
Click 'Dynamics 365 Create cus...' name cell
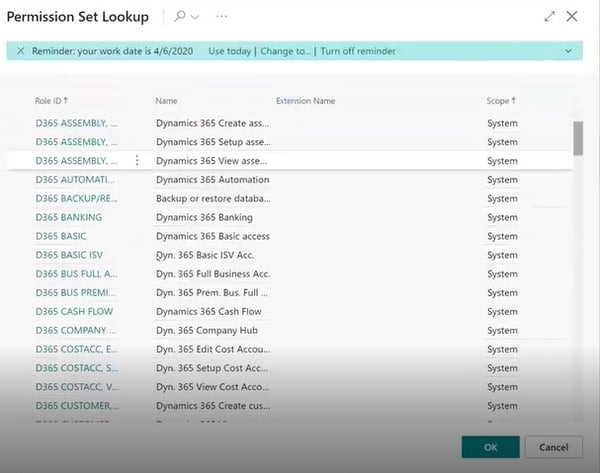(213, 406)
